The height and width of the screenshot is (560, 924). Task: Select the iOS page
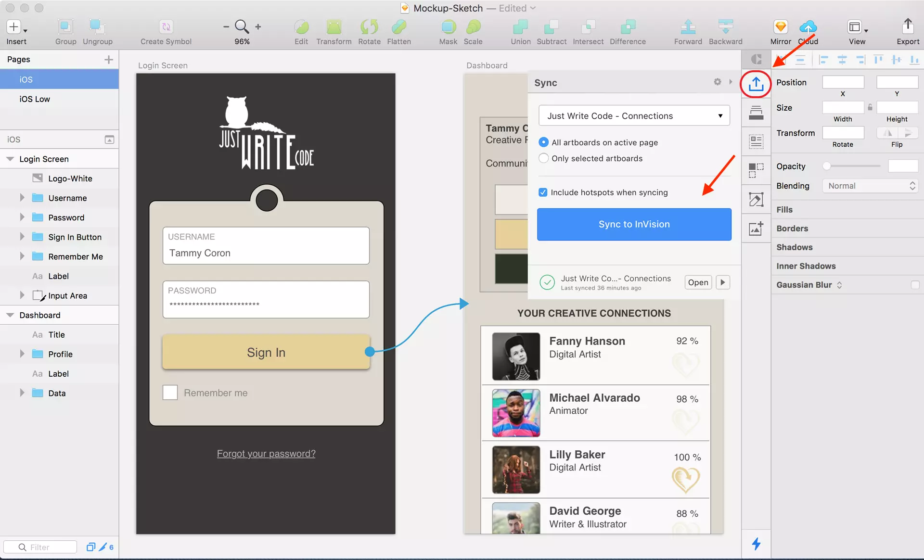point(59,79)
